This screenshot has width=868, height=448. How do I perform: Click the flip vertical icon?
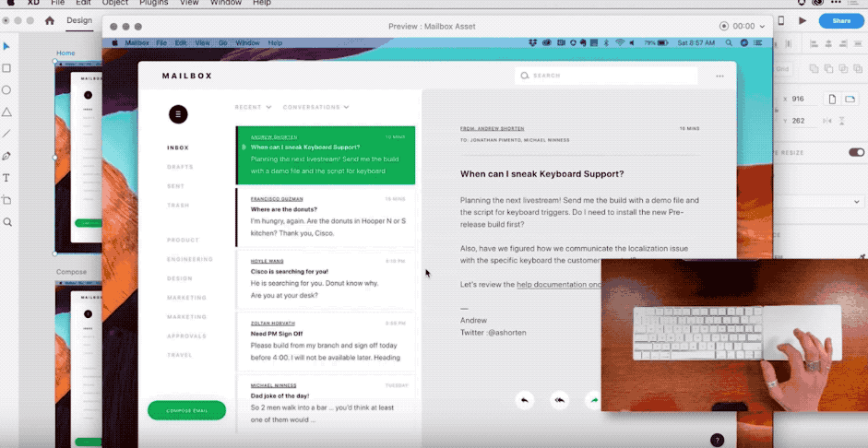pyautogui.click(x=842, y=121)
